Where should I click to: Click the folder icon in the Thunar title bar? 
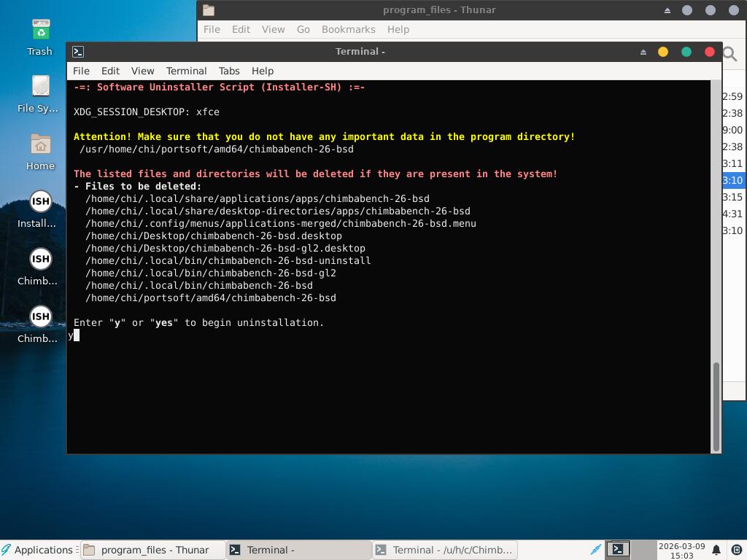pyautogui.click(x=208, y=10)
